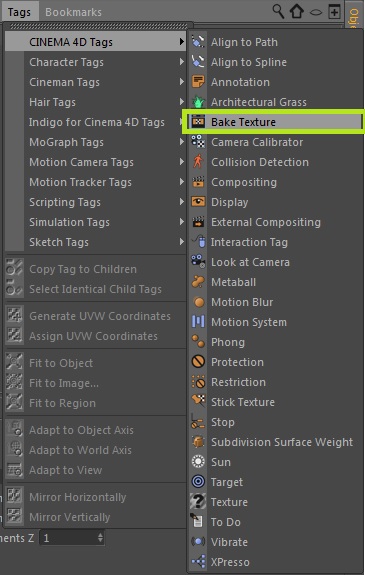The width and height of the screenshot is (365, 575).
Task: Click the Architectural Grass tag icon
Action: 198,102
